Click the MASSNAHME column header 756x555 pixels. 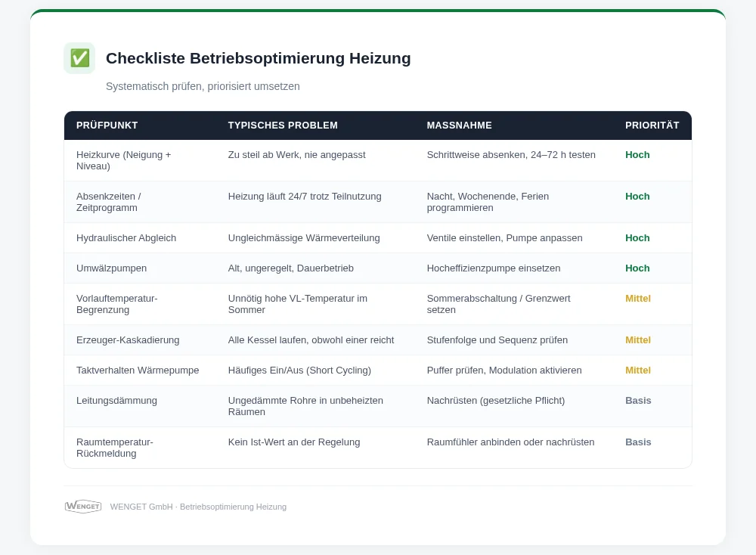459,126
